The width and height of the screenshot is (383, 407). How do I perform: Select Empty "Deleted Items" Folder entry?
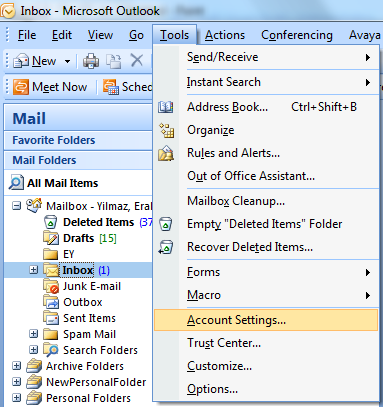[266, 224]
